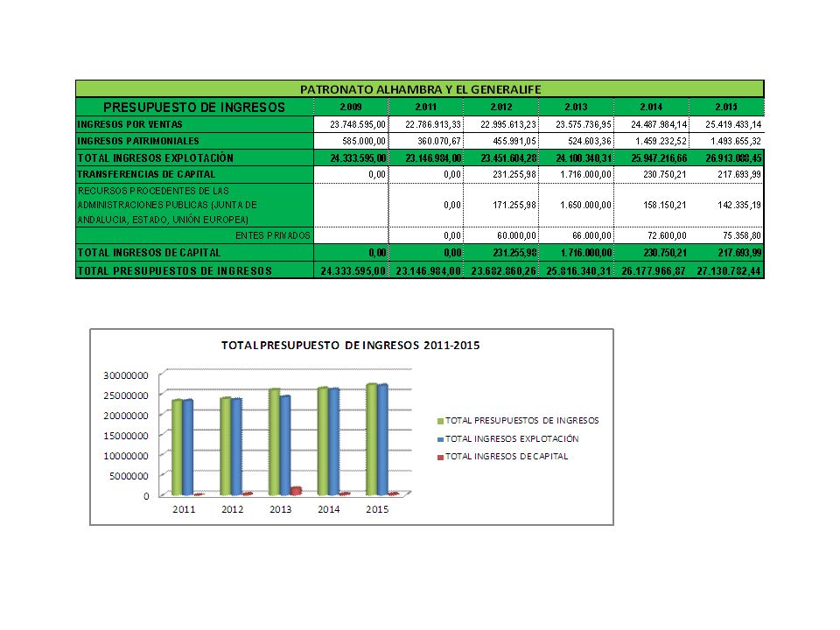Select the INGRESOS PATRIMONIALES row label
The image size is (840, 630).
(x=138, y=141)
